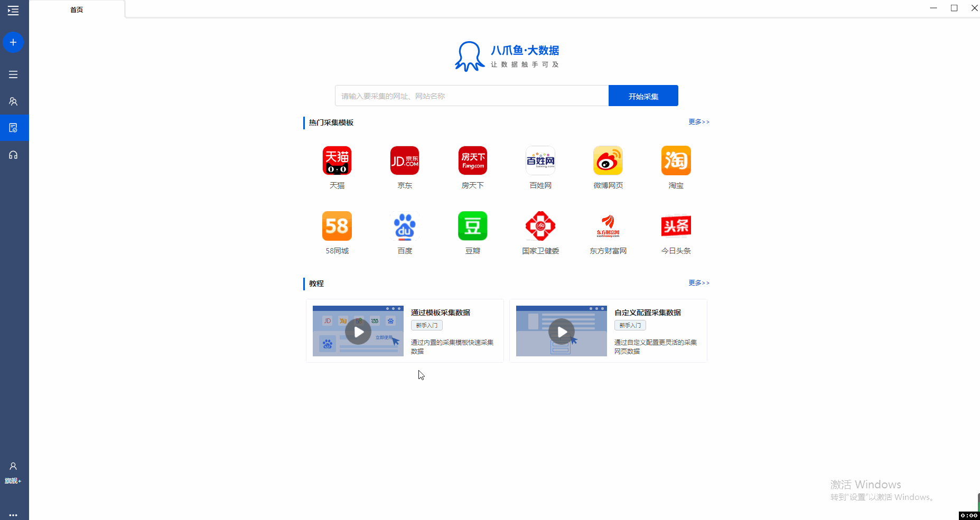Image resolution: width=980 pixels, height=520 pixels.
Task: Open the user account icon
Action: [13, 466]
